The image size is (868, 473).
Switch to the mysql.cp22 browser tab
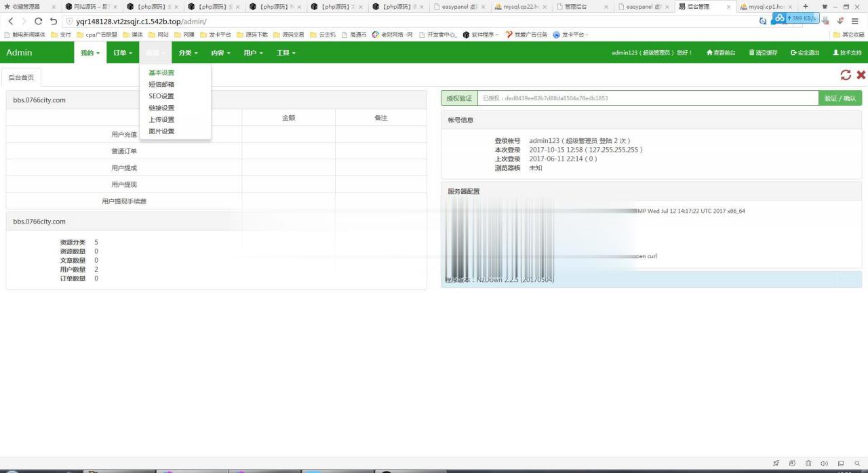521,7
